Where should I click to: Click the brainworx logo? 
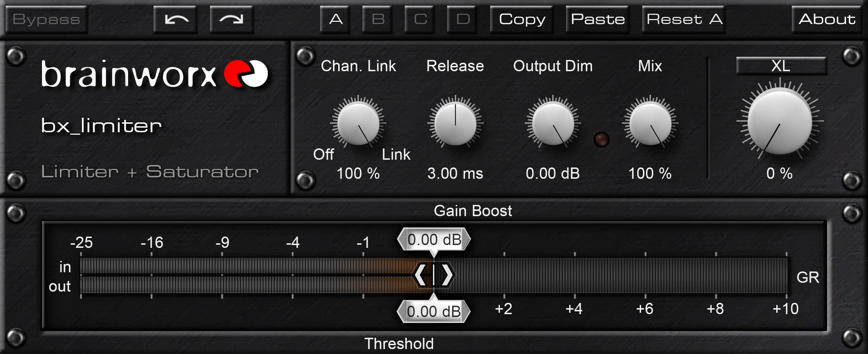click(x=155, y=73)
